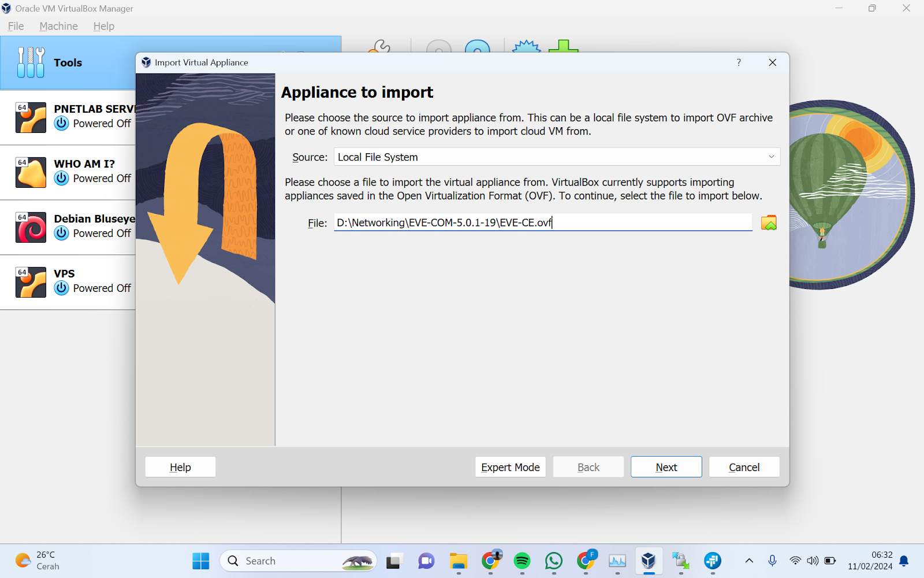
Task: Open the notification bell icon
Action: point(904,561)
